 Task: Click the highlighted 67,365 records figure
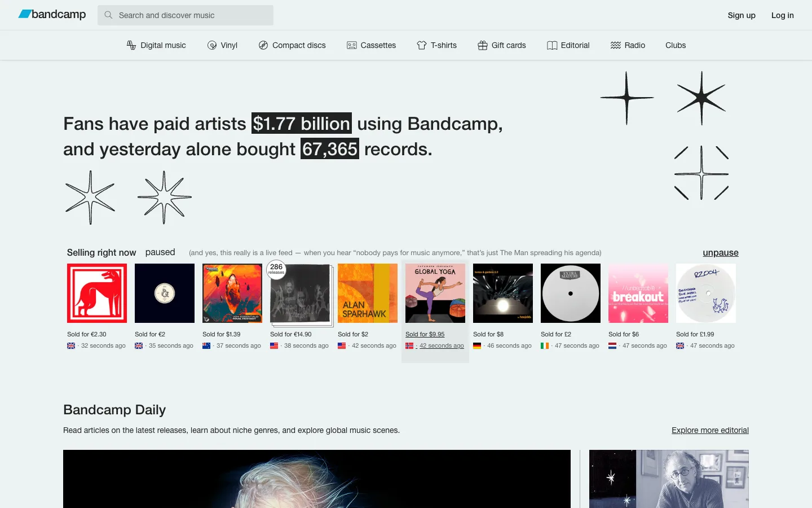pos(330,149)
